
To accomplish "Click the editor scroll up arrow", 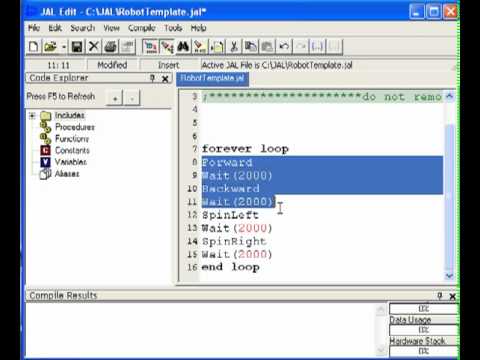I will click(449, 96).
